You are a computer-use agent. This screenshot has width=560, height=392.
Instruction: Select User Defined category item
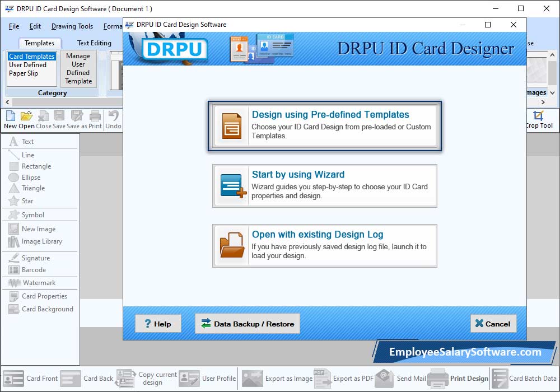click(28, 65)
